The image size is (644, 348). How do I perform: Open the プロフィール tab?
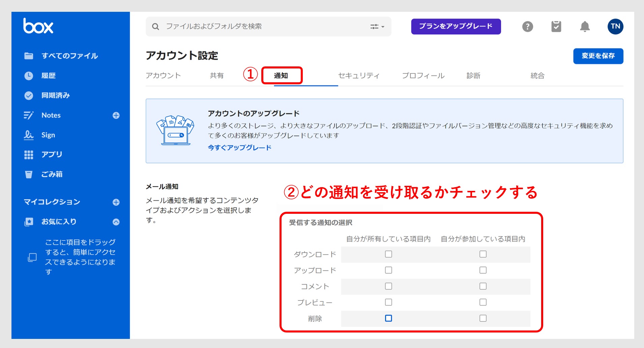pyautogui.click(x=423, y=76)
